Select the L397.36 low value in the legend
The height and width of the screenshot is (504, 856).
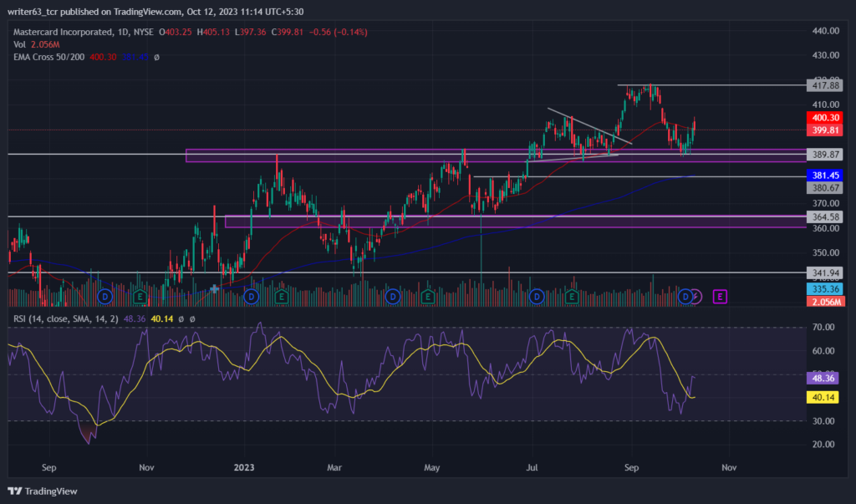click(x=251, y=33)
